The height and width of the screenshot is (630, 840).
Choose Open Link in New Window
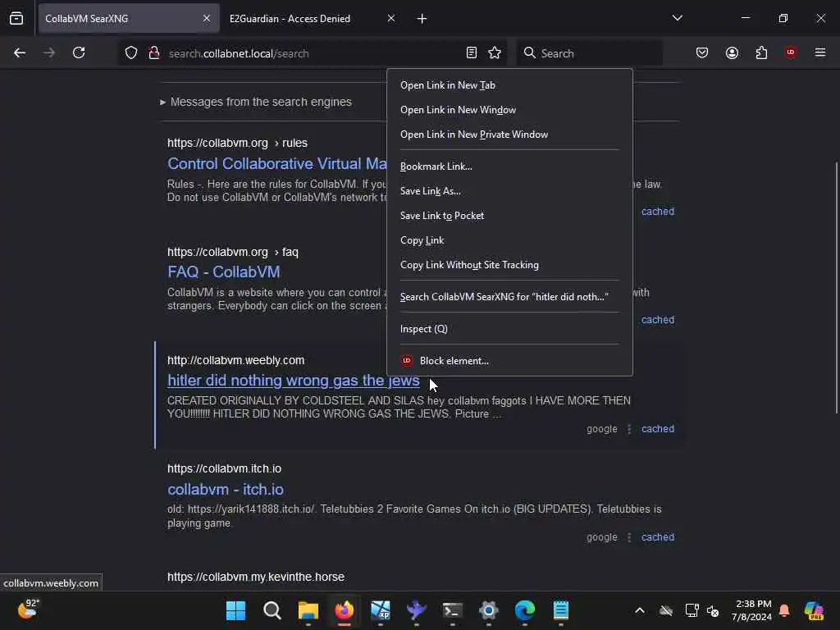[x=509, y=110]
